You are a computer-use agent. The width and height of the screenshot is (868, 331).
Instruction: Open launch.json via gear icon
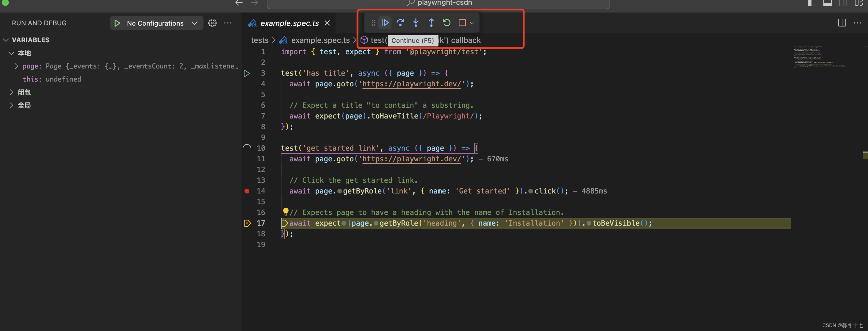point(212,23)
